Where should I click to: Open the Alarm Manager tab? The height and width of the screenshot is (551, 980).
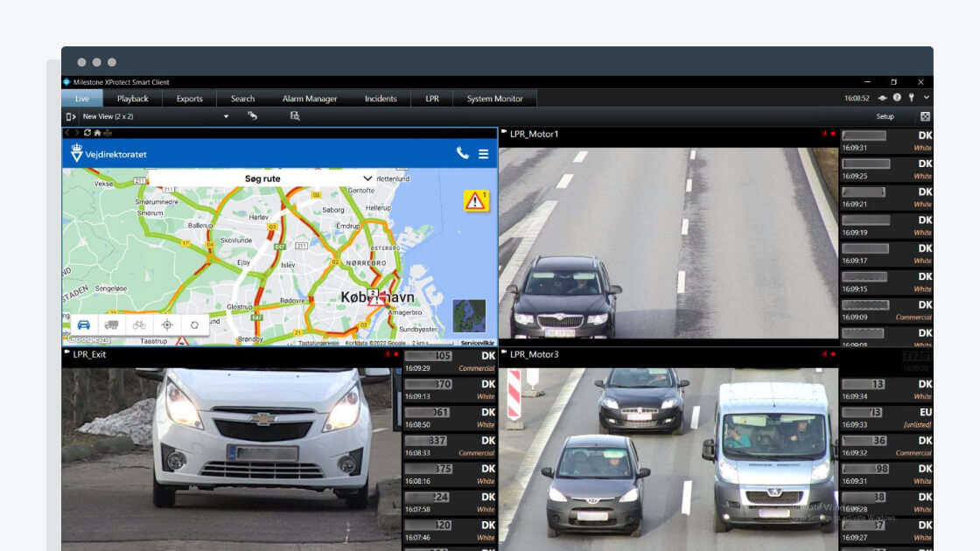[x=309, y=99]
